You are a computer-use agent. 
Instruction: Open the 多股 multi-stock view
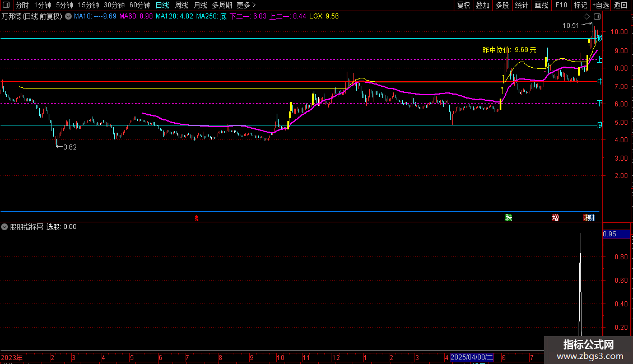pos(502,5)
